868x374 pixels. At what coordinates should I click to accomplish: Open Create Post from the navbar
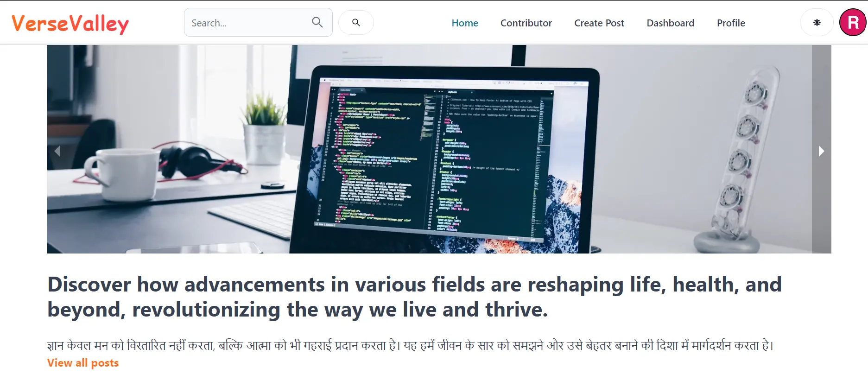(599, 23)
